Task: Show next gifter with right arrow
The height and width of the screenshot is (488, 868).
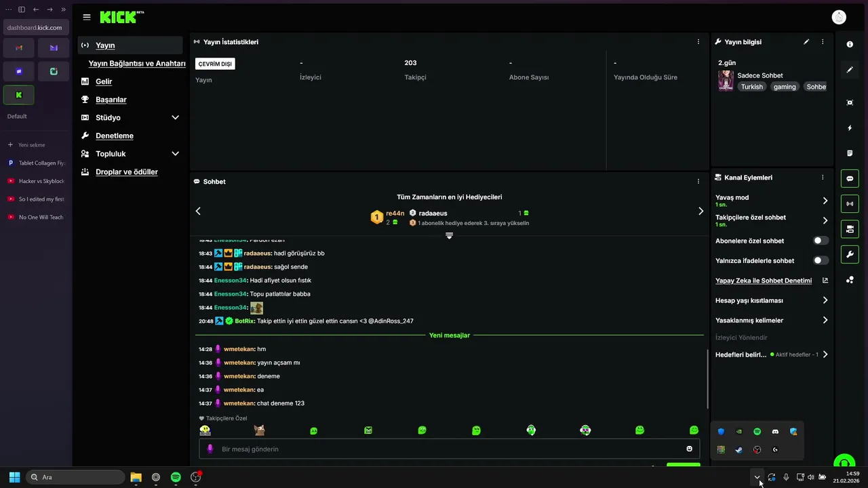Action: pos(701,211)
